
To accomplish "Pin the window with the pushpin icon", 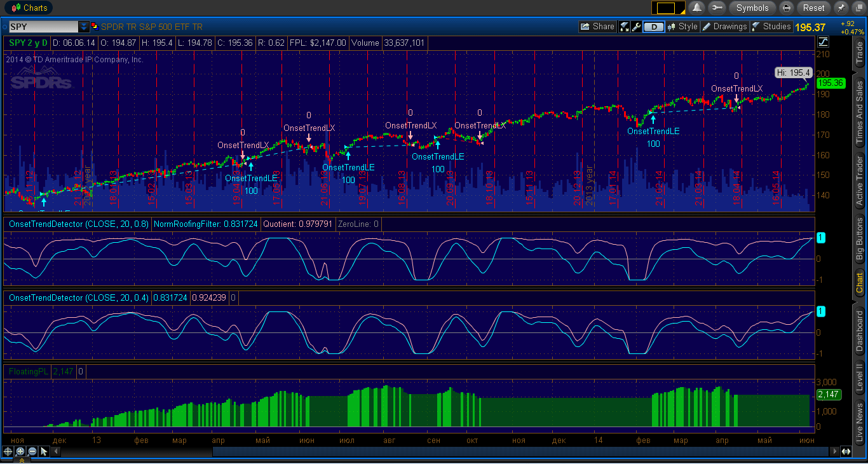I will point(841,8).
